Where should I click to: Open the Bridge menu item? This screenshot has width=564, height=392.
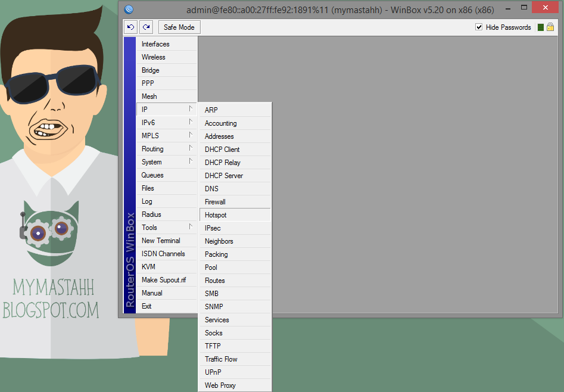tap(167, 70)
